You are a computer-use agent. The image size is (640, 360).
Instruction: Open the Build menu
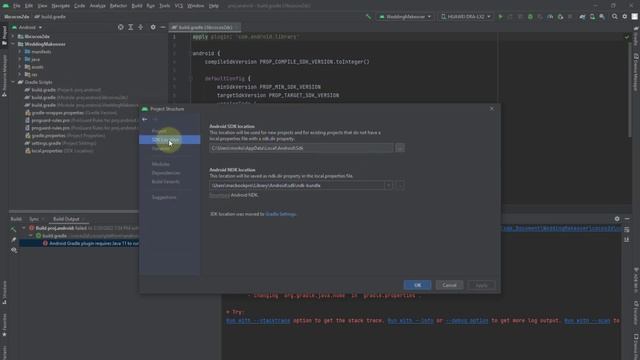pos(137,6)
